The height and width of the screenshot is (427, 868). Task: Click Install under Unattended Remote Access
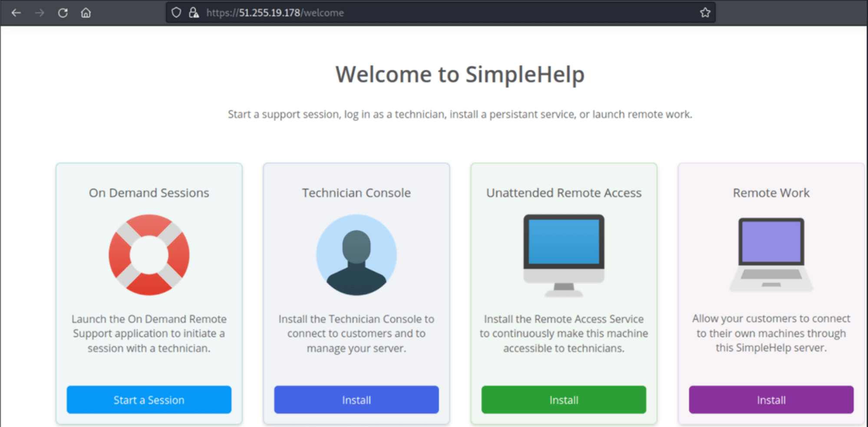(x=563, y=399)
